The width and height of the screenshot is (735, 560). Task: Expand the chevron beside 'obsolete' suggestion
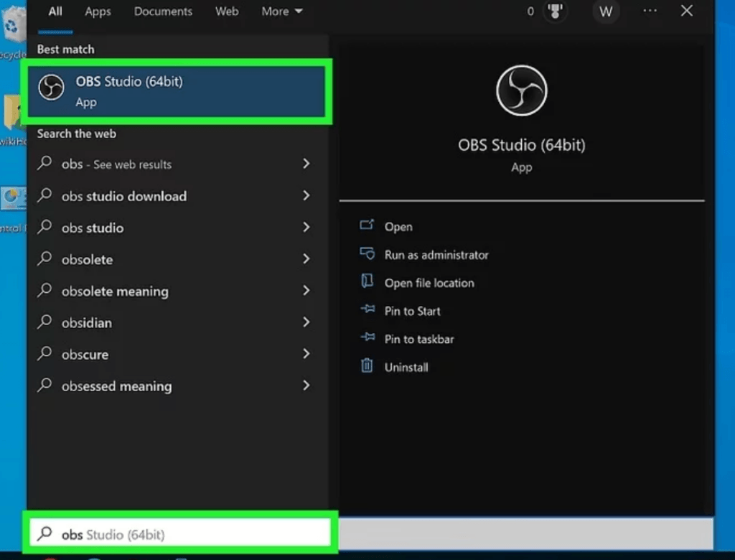(x=306, y=259)
